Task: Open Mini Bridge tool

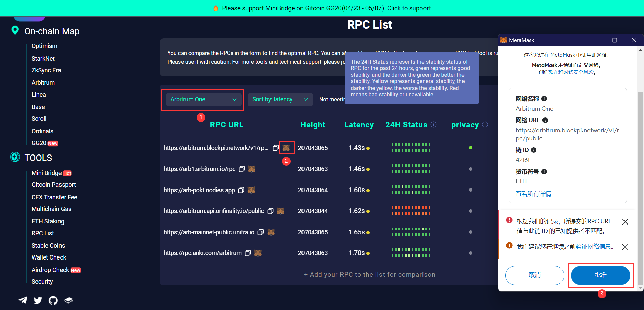Action: (51, 173)
